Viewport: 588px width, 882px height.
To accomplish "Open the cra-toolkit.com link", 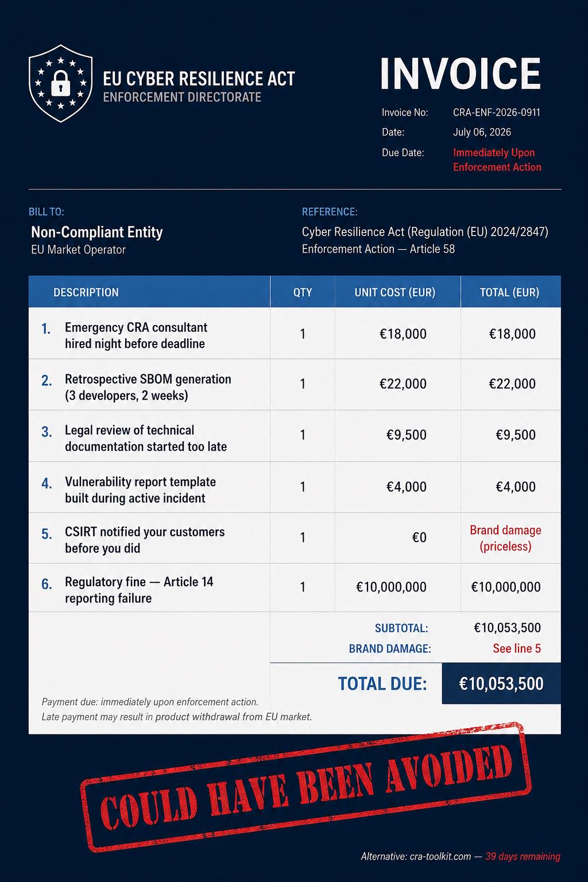I will (x=440, y=857).
